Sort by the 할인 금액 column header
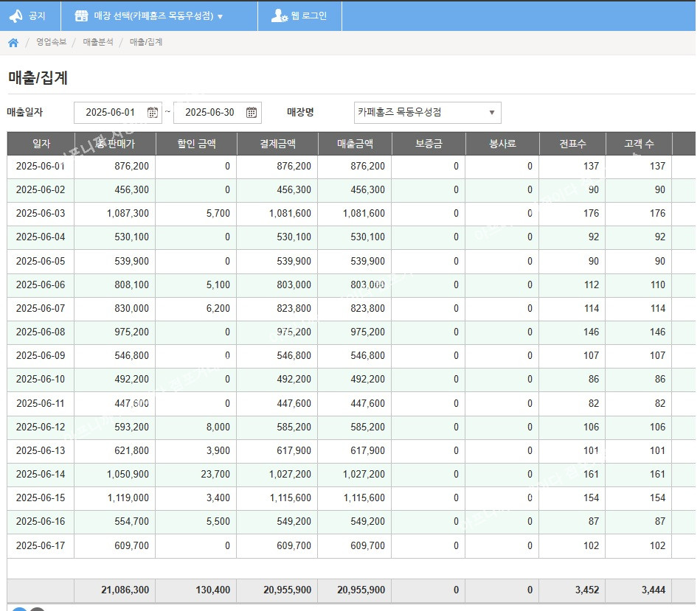The image size is (700, 611). (x=196, y=144)
